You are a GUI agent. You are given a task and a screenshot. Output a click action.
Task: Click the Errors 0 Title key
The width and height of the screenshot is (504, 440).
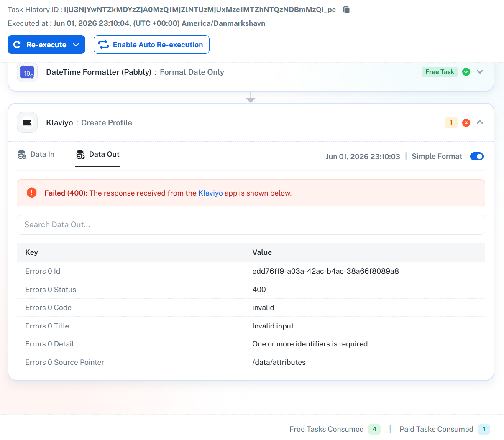coord(47,326)
